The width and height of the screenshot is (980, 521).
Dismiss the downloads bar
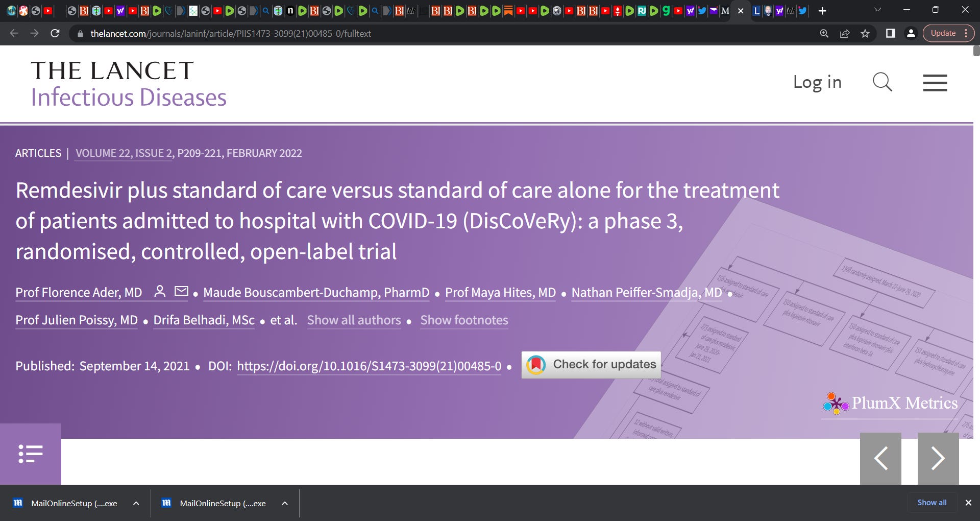pyautogui.click(x=968, y=503)
